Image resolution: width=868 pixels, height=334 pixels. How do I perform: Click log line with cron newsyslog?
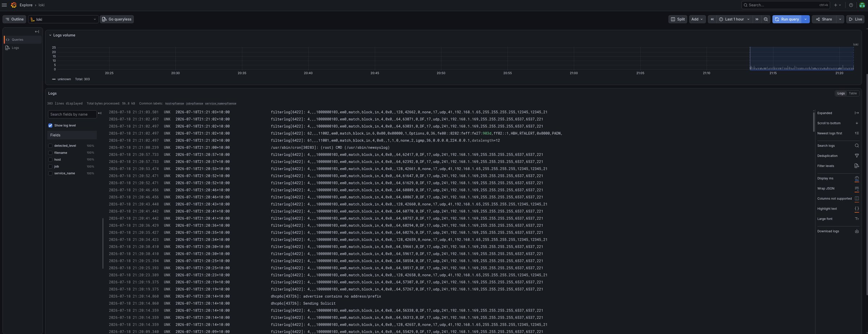[x=330, y=148]
